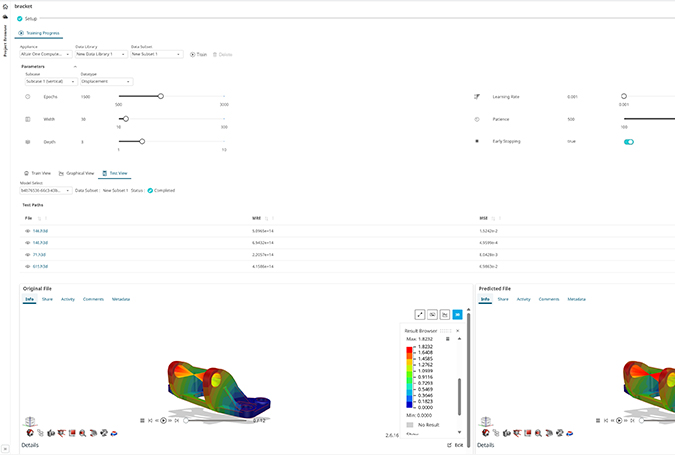The width and height of the screenshot is (675, 455).
Task: Click the Predicted File zoom magnifier icon
Action: pyautogui.click(x=538, y=433)
